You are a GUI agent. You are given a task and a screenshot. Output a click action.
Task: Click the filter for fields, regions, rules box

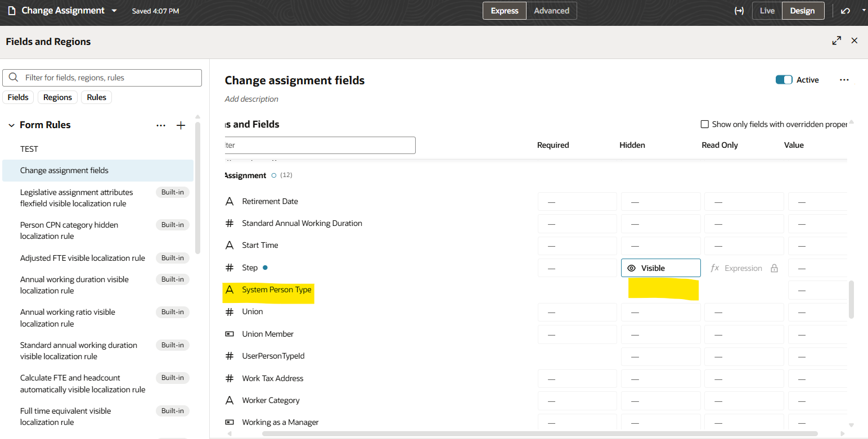(x=102, y=78)
